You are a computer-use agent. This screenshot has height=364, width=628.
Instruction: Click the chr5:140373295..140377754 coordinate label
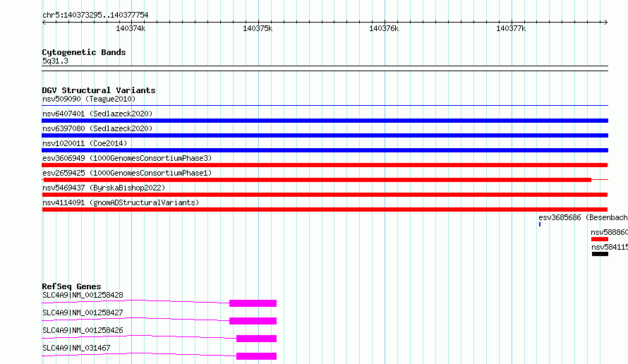[x=95, y=15]
